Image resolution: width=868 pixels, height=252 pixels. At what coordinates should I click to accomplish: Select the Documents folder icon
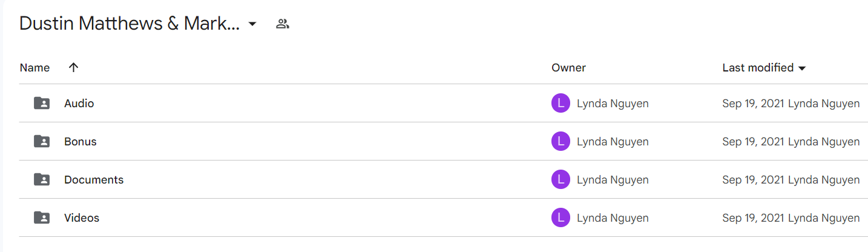coord(42,180)
